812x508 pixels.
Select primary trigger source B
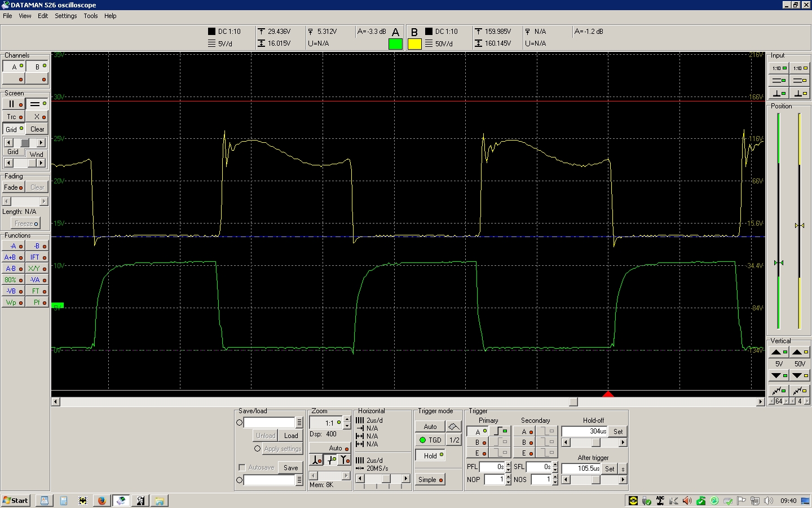click(x=478, y=443)
